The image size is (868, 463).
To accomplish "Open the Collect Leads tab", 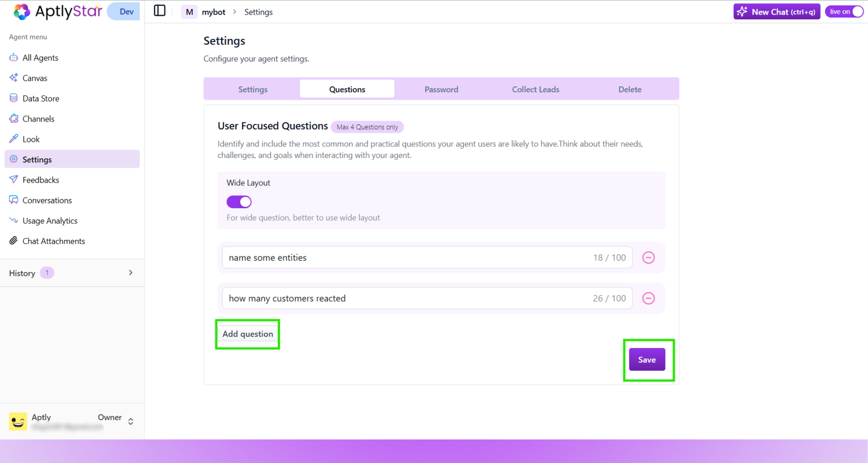I will coord(536,89).
